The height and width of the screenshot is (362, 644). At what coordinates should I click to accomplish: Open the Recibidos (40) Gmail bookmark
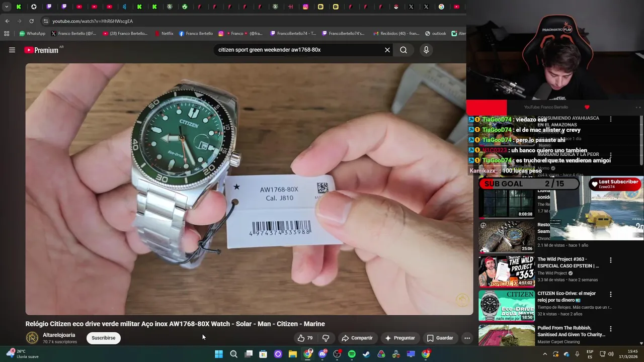[396, 34]
